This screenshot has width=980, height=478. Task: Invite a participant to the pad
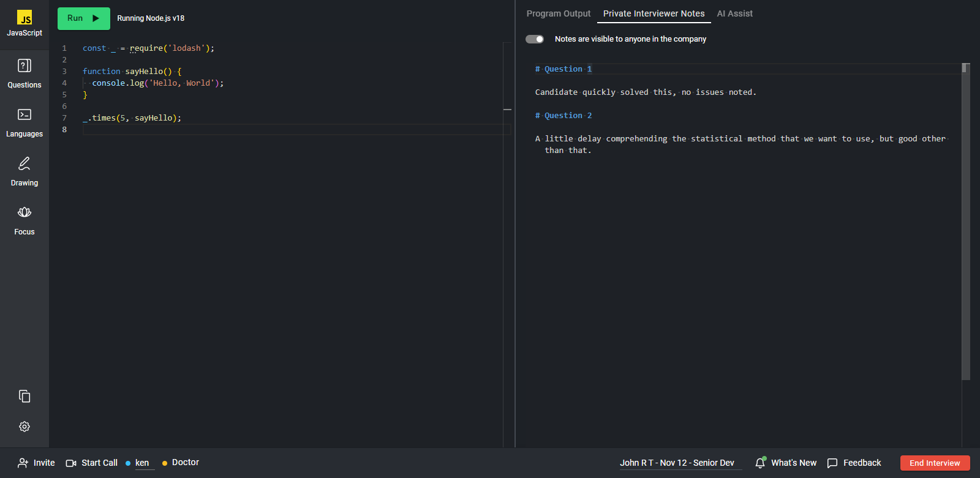[36, 463]
